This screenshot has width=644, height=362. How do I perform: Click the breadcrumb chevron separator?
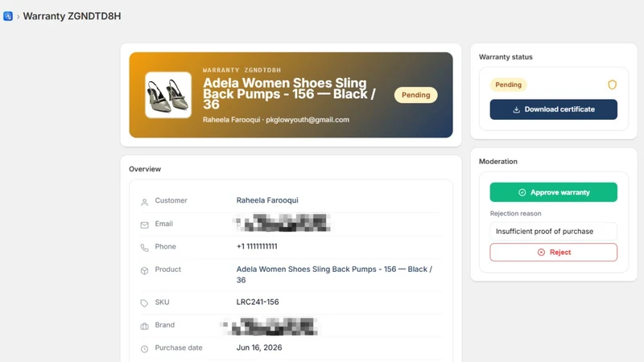pyautogui.click(x=18, y=16)
